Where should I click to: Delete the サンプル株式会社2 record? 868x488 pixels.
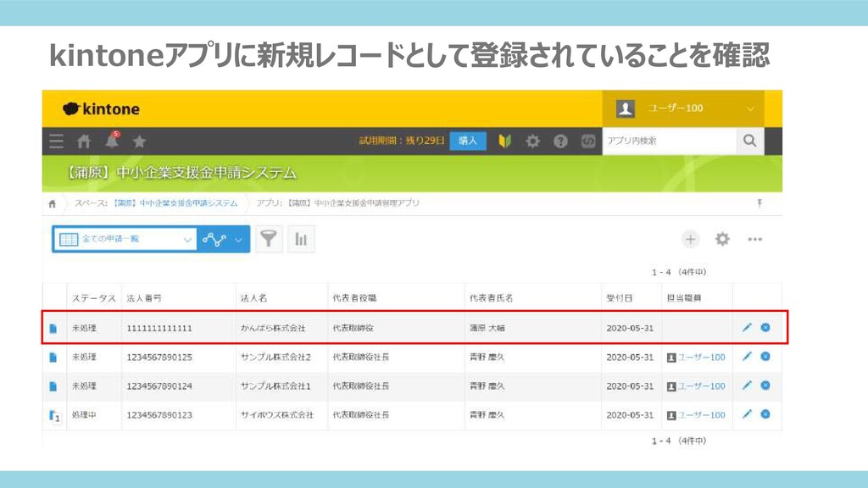[x=765, y=357]
